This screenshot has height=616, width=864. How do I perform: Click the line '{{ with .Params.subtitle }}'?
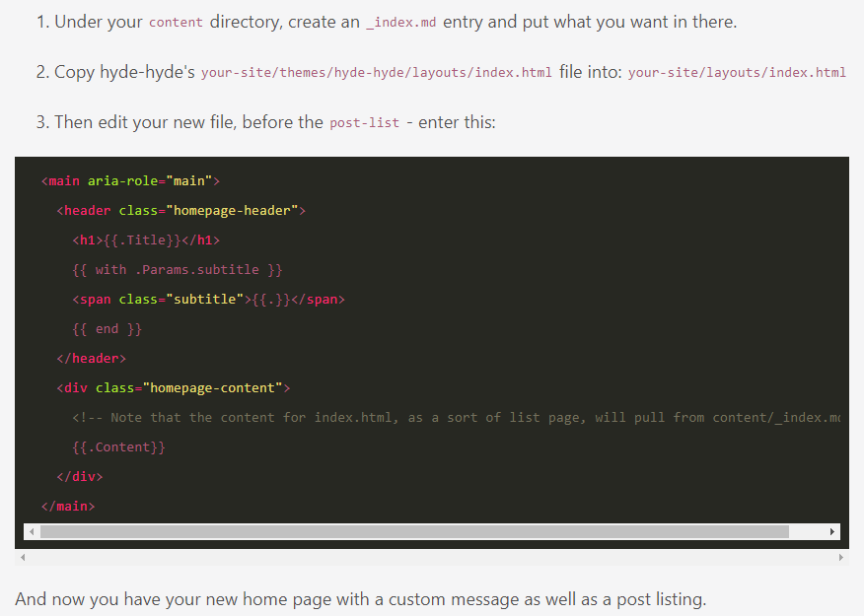tap(178, 270)
